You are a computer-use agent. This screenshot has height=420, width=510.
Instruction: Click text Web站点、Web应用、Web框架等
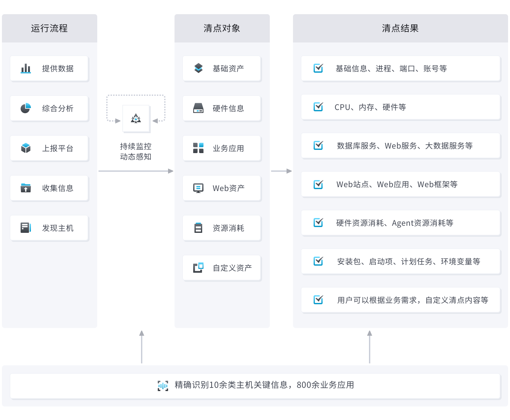pyautogui.click(x=397, y=184)
